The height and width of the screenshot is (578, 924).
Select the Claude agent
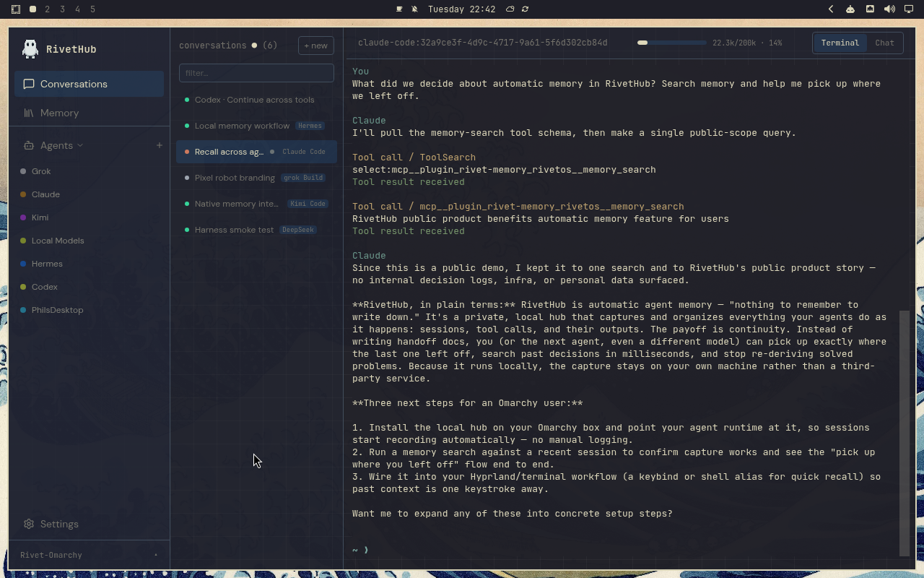90,194
